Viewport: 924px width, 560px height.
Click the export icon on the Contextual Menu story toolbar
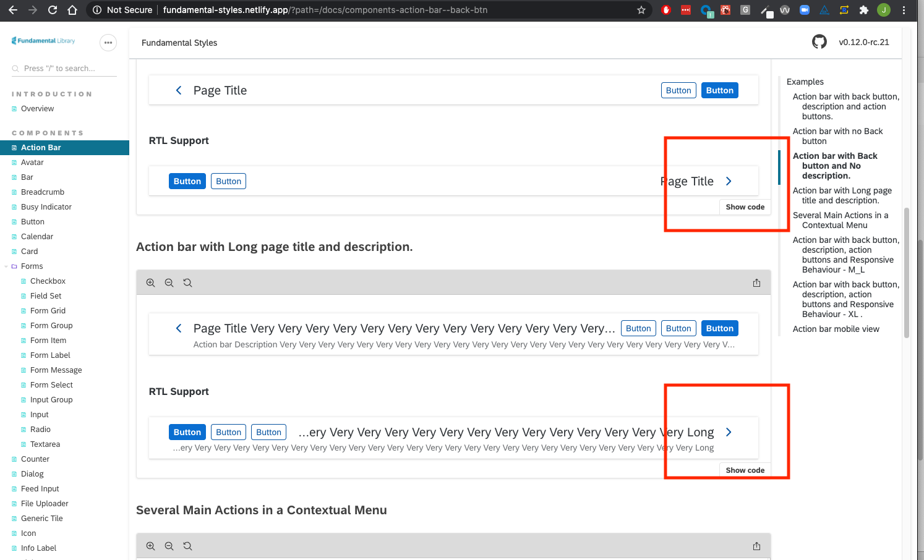tap(756, 546)
